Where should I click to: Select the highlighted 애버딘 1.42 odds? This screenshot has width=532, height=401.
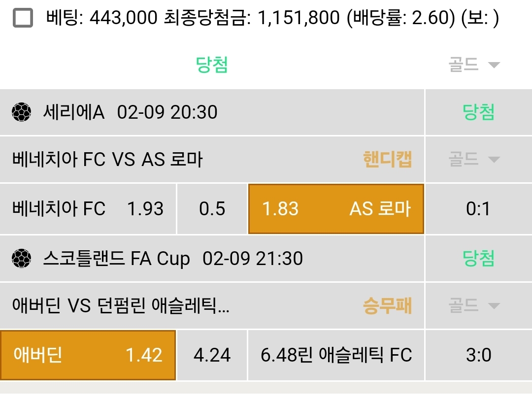click(88, 355)
